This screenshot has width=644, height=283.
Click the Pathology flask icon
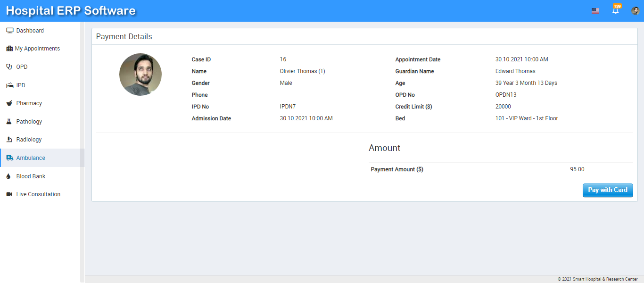point(9,122)
